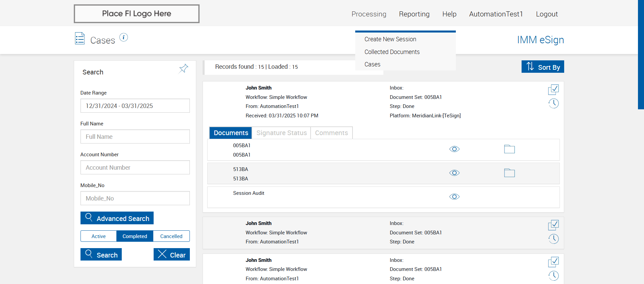Switch to the Signature Status tab

pyautogui.click(x=281, y=133)
